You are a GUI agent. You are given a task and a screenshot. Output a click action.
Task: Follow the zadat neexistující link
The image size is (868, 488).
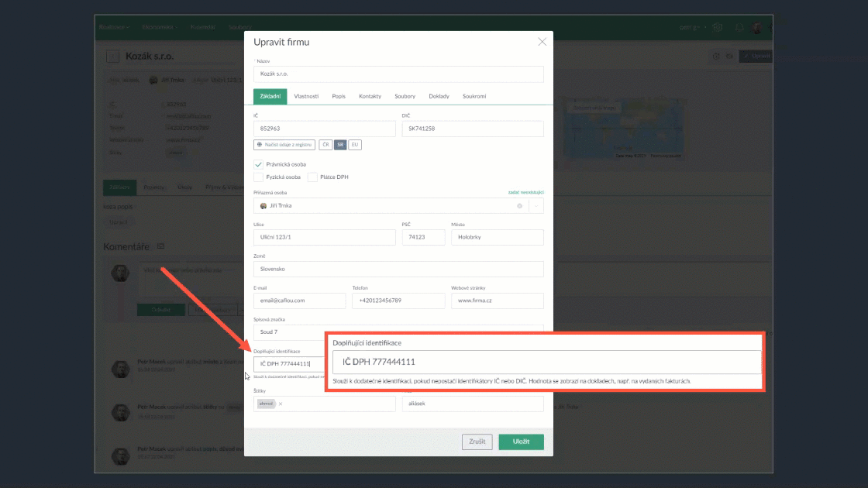pyautogui.click(x=525, y=191)
